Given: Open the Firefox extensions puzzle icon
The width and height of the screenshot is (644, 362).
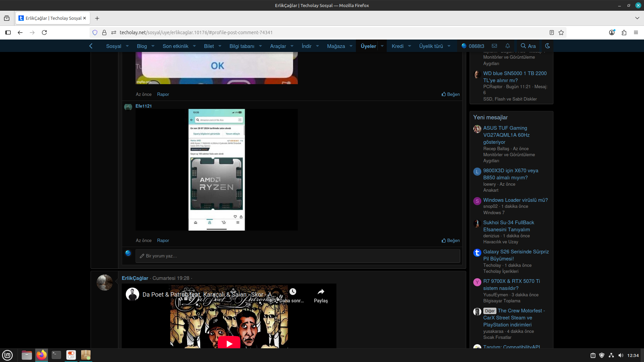Looking at the screenshot, I should (x=624, y=33).
